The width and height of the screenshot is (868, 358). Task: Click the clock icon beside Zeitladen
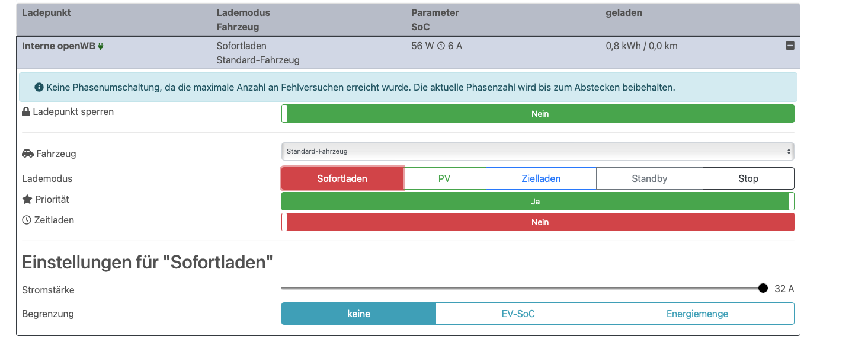[27, 220]
